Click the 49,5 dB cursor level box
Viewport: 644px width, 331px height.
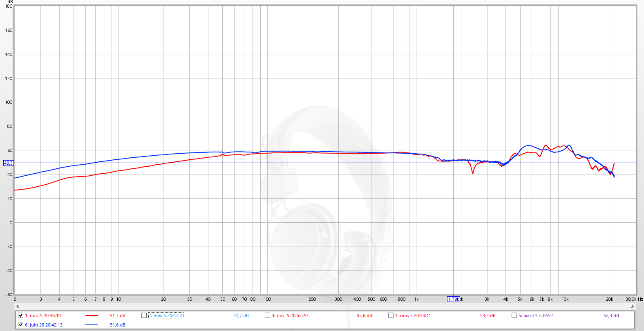click(x=8, y=163)
